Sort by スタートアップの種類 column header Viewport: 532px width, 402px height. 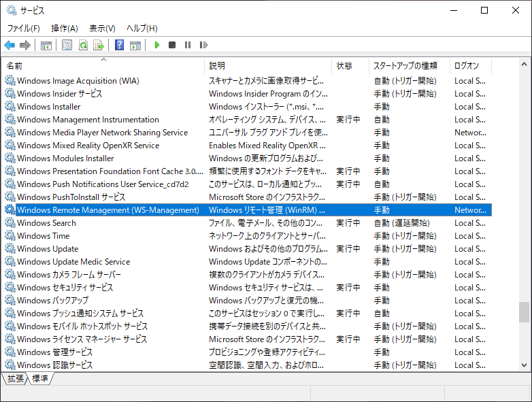coord(409,65)
